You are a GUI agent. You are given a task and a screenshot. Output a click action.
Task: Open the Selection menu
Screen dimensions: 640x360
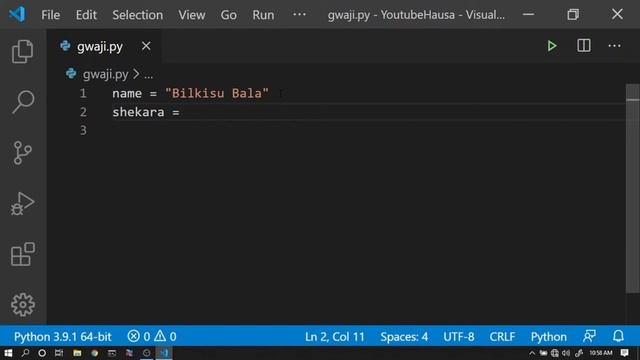point(138,15)
